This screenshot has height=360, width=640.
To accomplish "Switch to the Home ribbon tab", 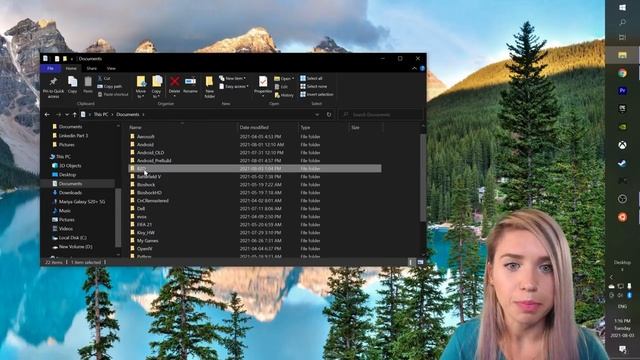I will click(71, 69).
